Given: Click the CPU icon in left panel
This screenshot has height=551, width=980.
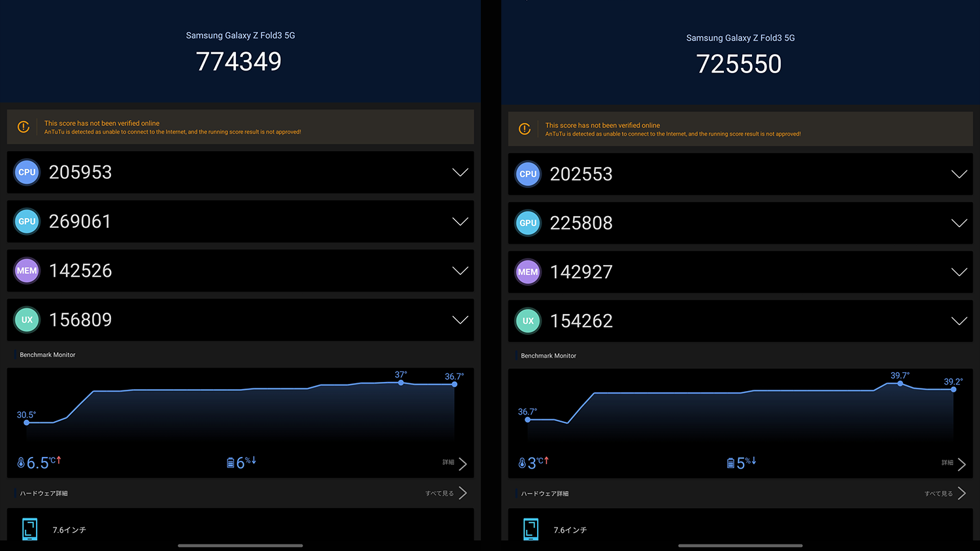Looking at the screenshot, I should click(27, 172).
